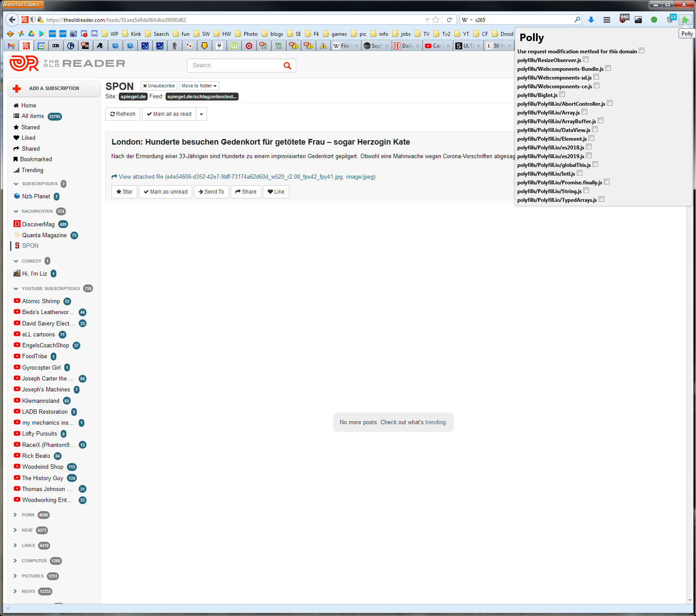
Task: Open the Rick Beato YouTube feed
Action: [x=36, y=456]
